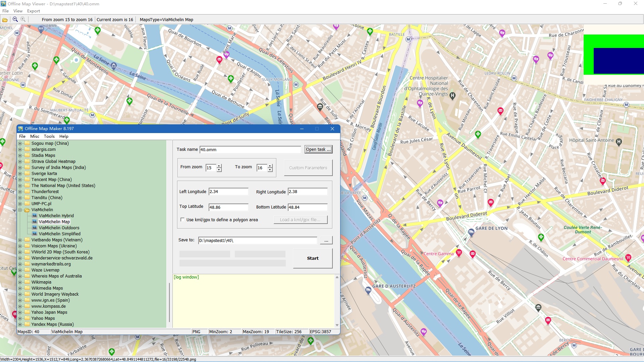644x362 pixels.
Task: Open the Tools menu in Offline Map Maker
Action: [x=49, y=136]
